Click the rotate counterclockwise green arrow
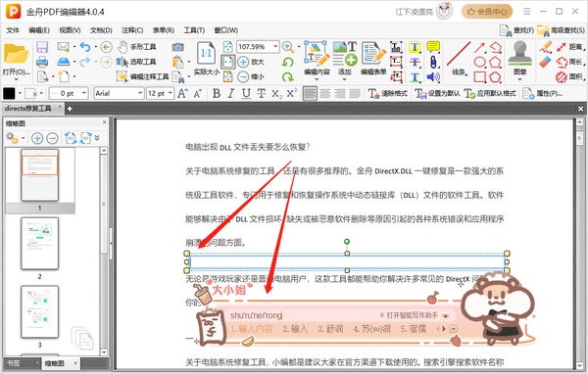 coord(287,62)
